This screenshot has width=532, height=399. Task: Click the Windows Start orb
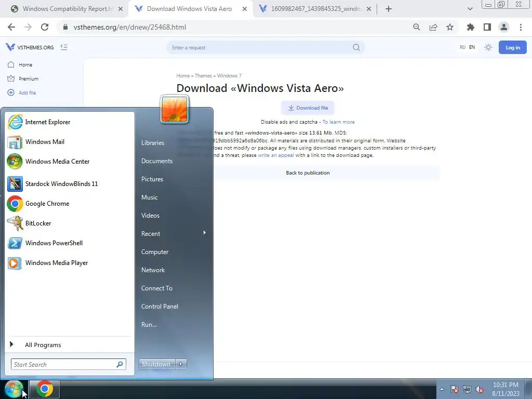(x=14, y=389)
